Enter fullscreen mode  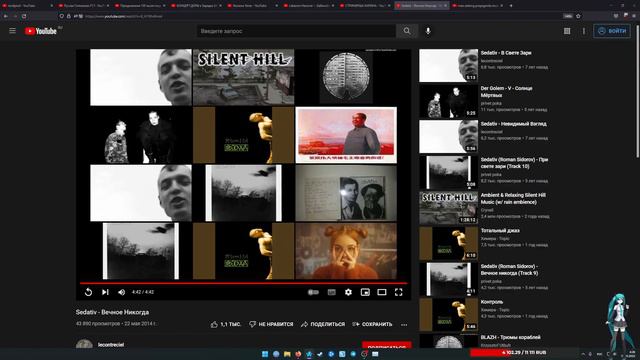398,292
